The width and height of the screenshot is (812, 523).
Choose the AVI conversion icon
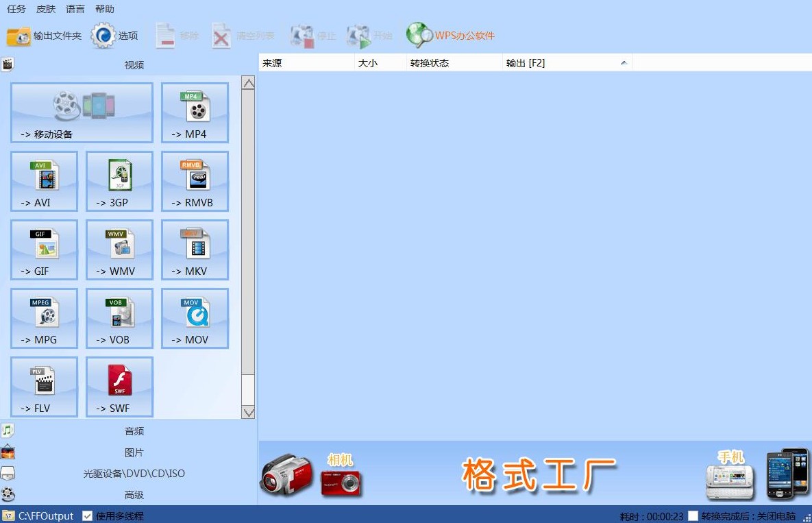[44, 181]
